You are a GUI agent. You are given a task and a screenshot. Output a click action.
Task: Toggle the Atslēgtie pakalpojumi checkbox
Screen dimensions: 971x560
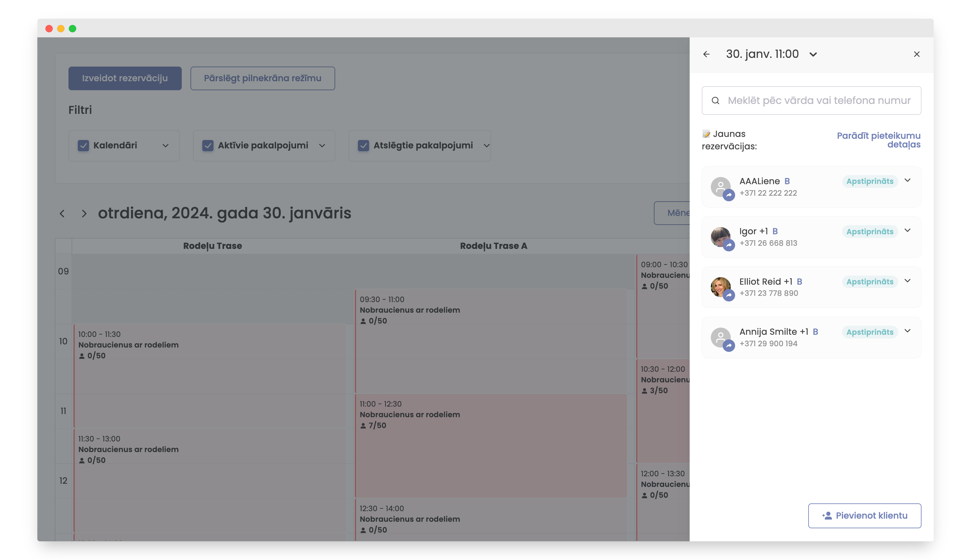click(363, 145)
